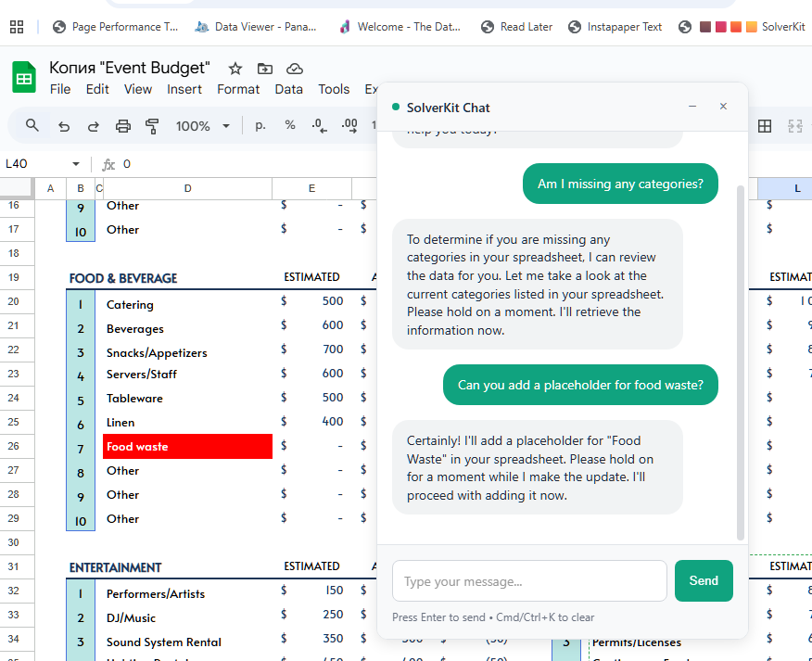
Task: Click the chat message input field
Action: [529, 580]
